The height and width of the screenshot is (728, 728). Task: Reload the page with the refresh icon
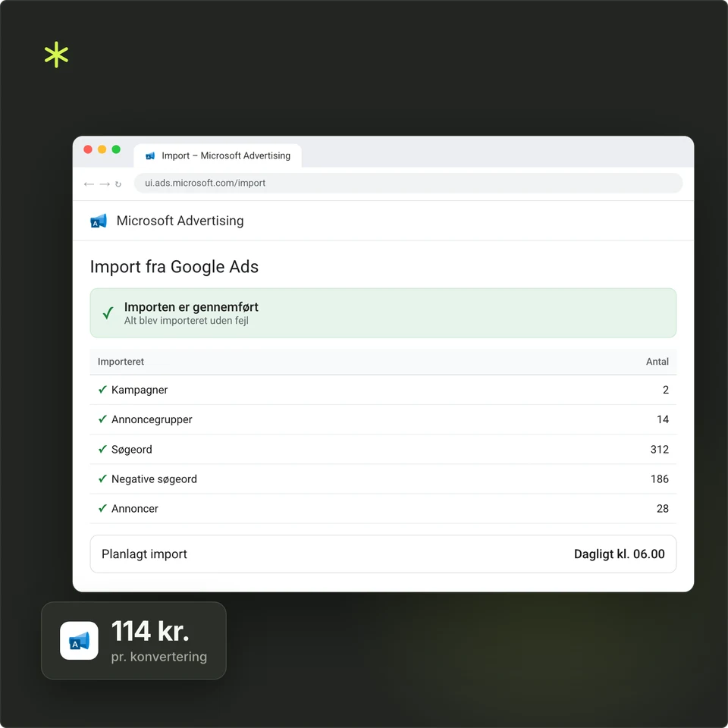118,184
